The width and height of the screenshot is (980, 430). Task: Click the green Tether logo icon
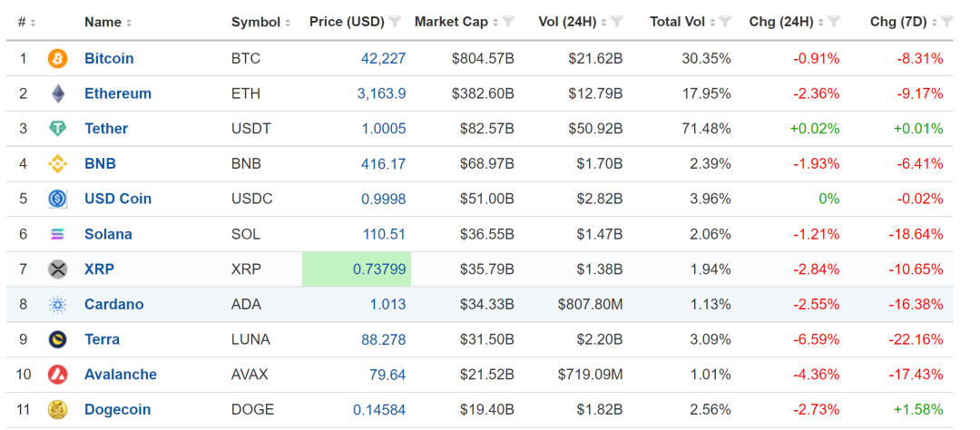coord(57,129)
